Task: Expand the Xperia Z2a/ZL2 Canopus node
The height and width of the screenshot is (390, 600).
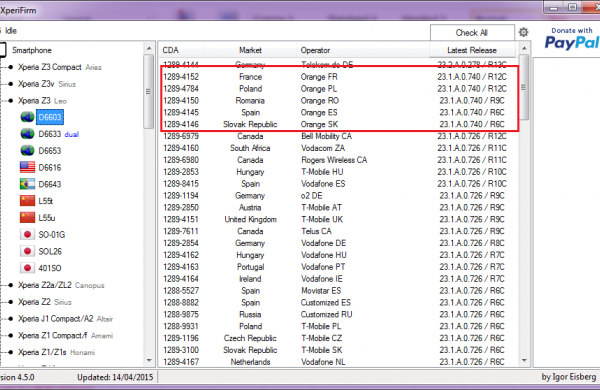Action: tap(10, 285)
